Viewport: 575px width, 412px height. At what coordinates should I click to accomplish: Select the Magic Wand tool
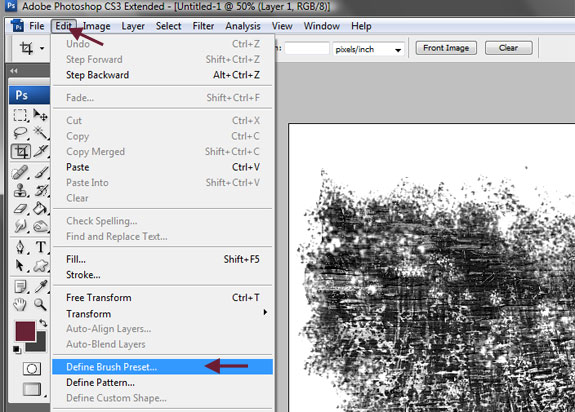click(40, 133)
